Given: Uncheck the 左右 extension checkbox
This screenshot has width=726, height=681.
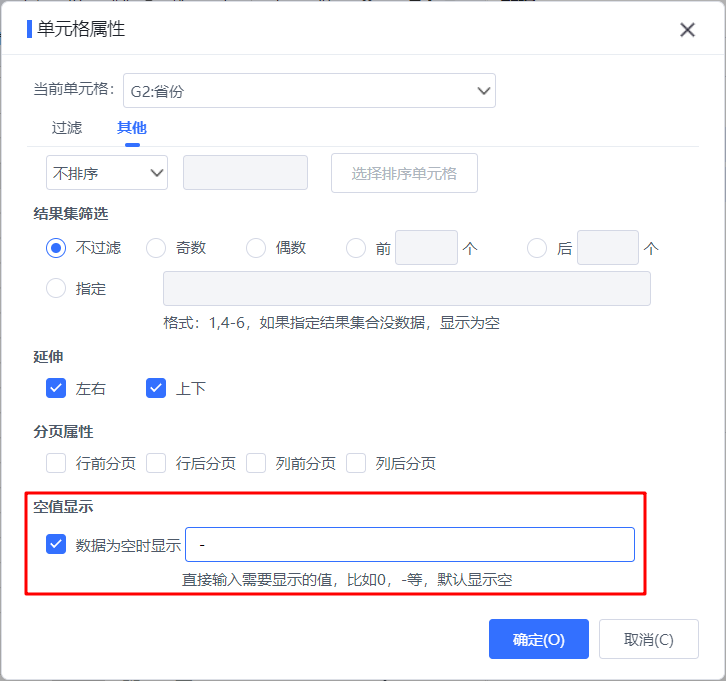Looking at the screenshot, I should coord(56,388).
